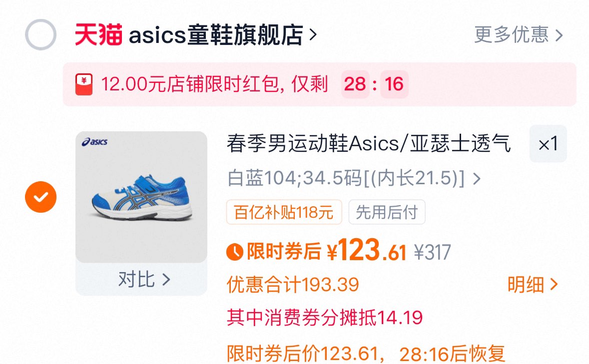589x364 pixels.
Task: Open 更多优惠 for more discounts
Action: point(512,35)
